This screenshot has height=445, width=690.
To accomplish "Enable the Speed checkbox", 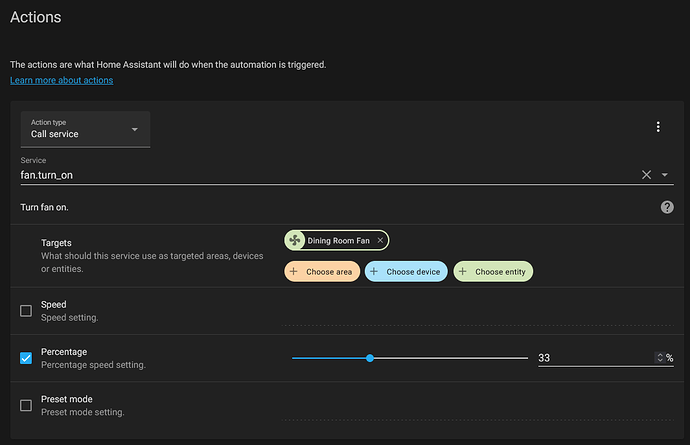I will coord(26,310).
